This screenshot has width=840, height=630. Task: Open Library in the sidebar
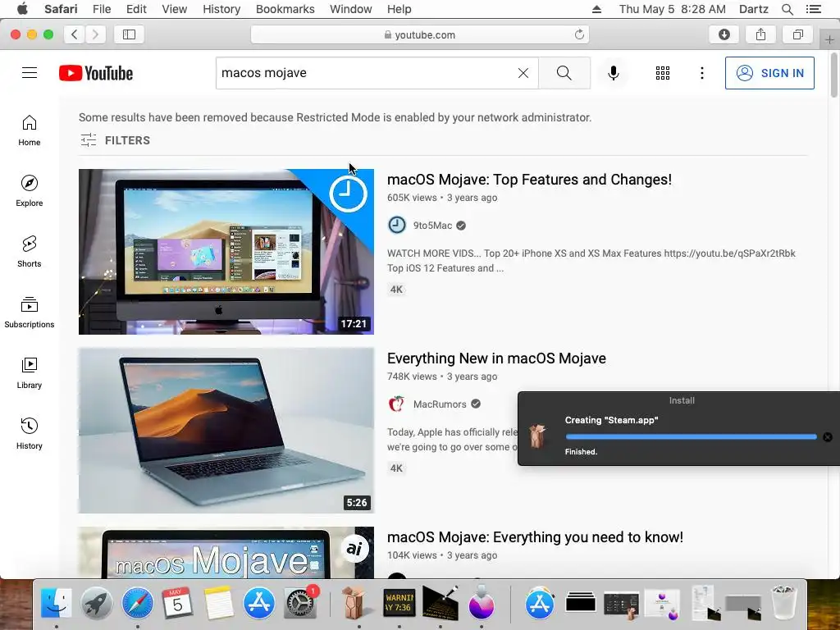pyautogui.click(x=30, y=372)
